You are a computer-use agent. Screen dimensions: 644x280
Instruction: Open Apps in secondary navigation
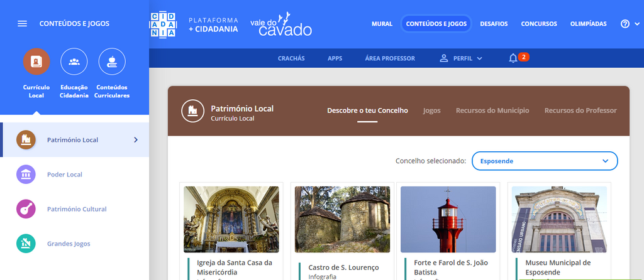pos(335,58)
